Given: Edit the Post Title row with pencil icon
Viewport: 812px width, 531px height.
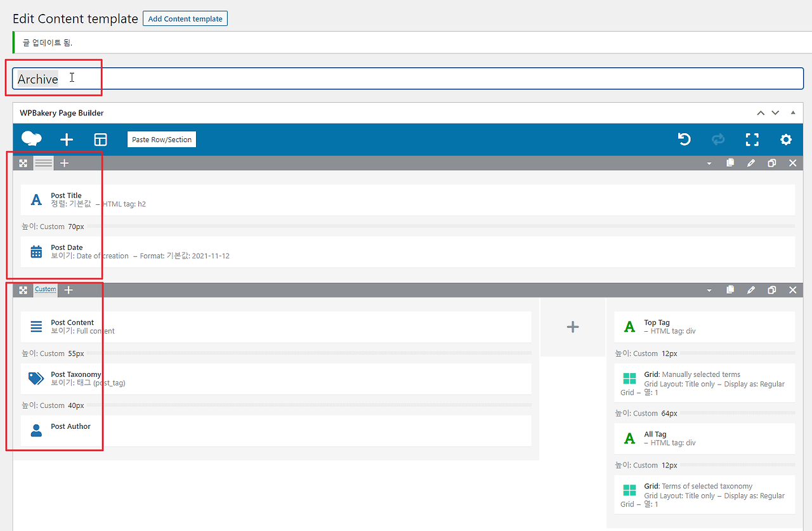Looking at the screenshot, I should click(751, 163).
